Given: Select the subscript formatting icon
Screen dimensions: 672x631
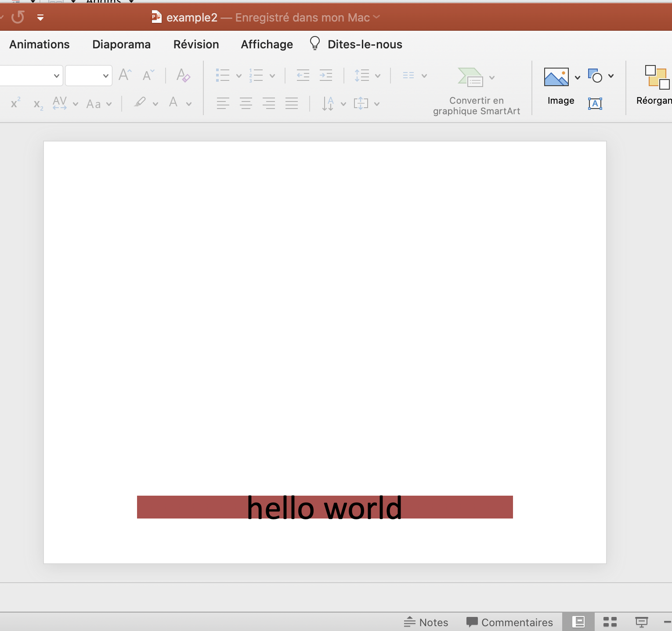Looking at the screenshot, I should tap(37, 104).
